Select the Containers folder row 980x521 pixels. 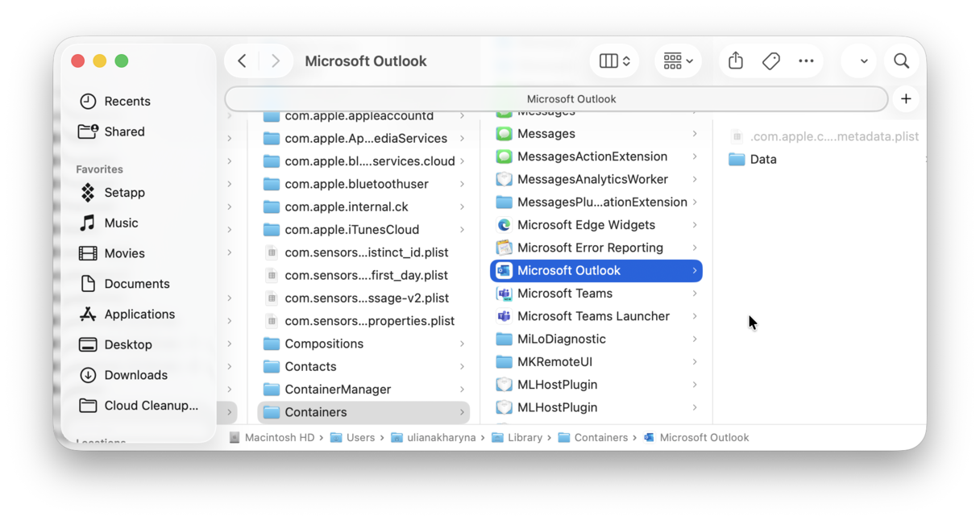click(x=364, y=412)
